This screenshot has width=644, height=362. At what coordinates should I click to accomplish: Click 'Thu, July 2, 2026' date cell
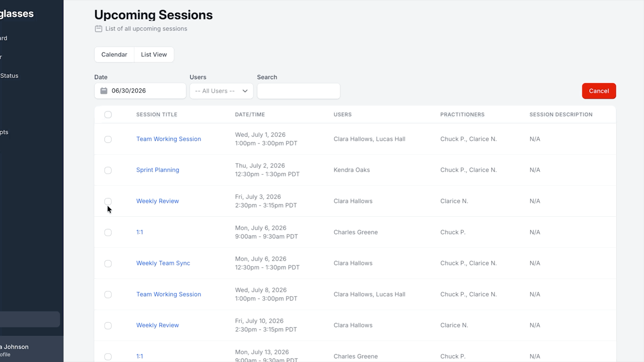point(260,166)
